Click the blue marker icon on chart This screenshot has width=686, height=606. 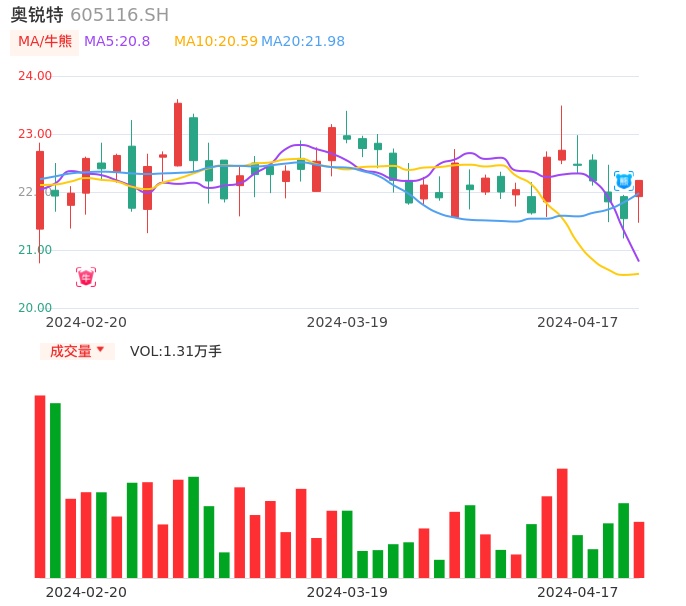pyautogui.click(x=623, y=181)
